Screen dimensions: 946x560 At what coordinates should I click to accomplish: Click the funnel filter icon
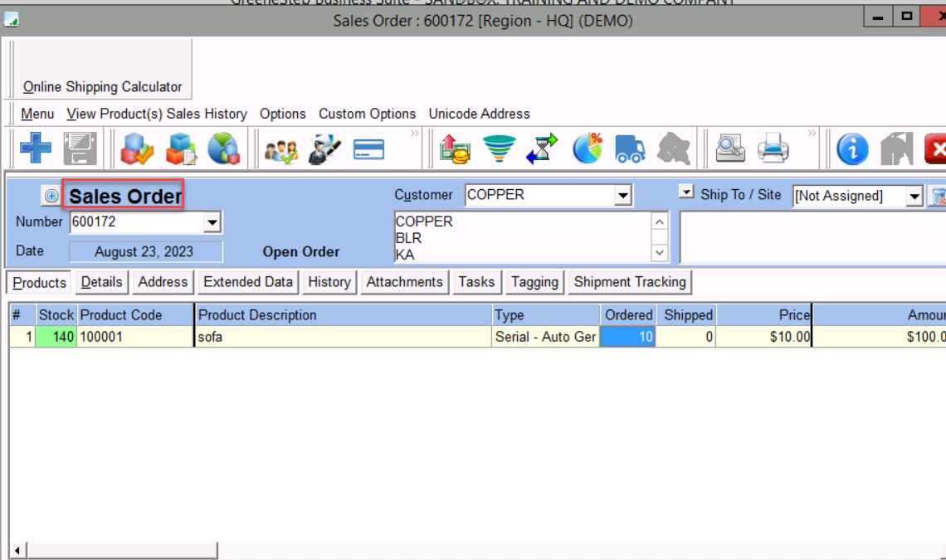pos(499,149)
